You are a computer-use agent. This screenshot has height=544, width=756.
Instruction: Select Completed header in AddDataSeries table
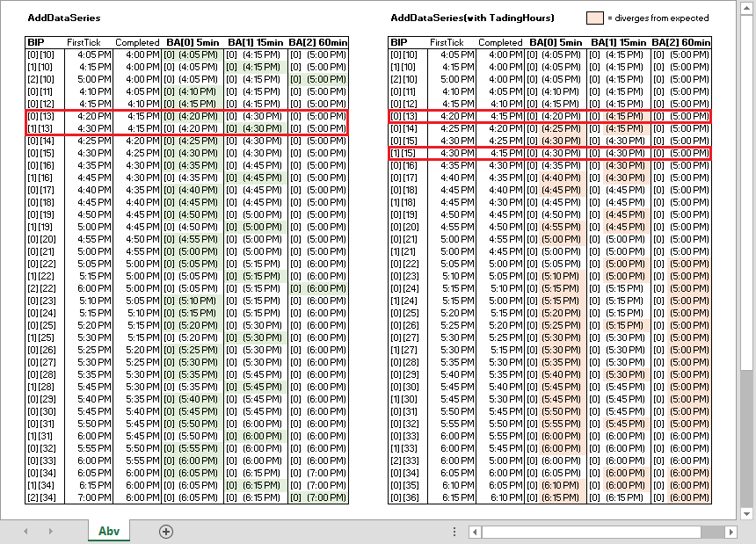[x=137, y=42]
